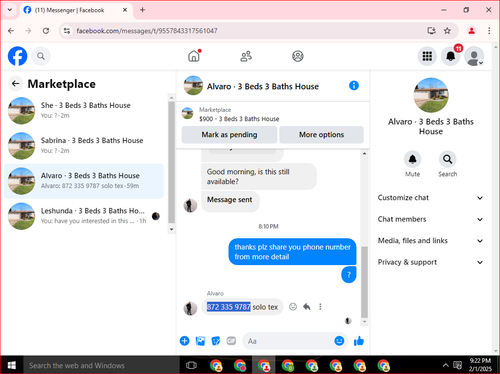The image size is (500, 374).
Task: Open the tab search dropdown arrow
Action: (10, 10)
